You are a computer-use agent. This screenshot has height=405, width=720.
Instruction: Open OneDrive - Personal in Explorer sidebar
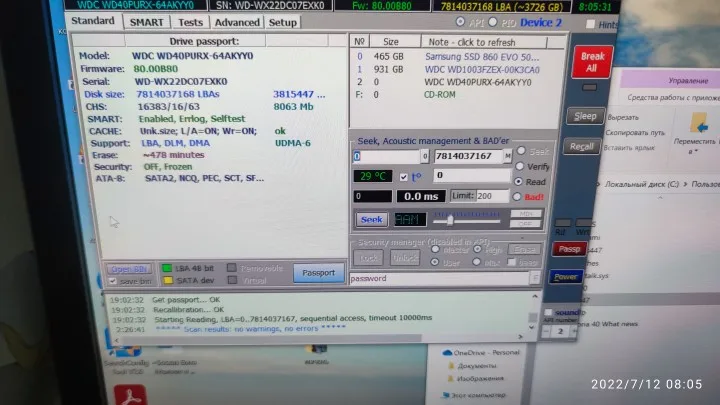pyautogui.click(x=481, y=353)
